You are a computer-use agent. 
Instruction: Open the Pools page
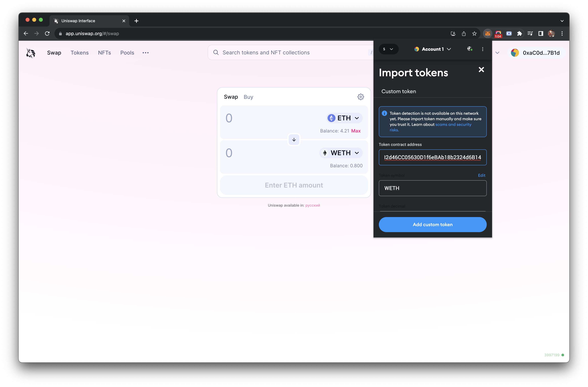click(x=127, y=53)
